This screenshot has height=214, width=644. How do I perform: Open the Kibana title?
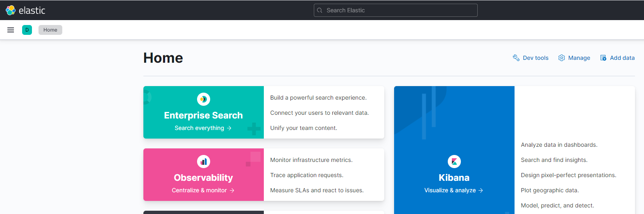(x=454, y=178)
